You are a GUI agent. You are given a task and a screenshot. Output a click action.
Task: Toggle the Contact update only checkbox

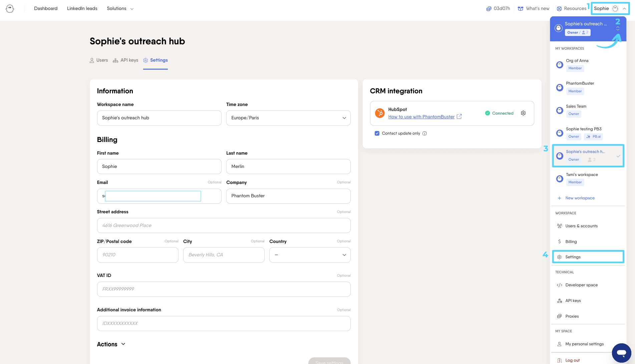click(x=377, y=133)
